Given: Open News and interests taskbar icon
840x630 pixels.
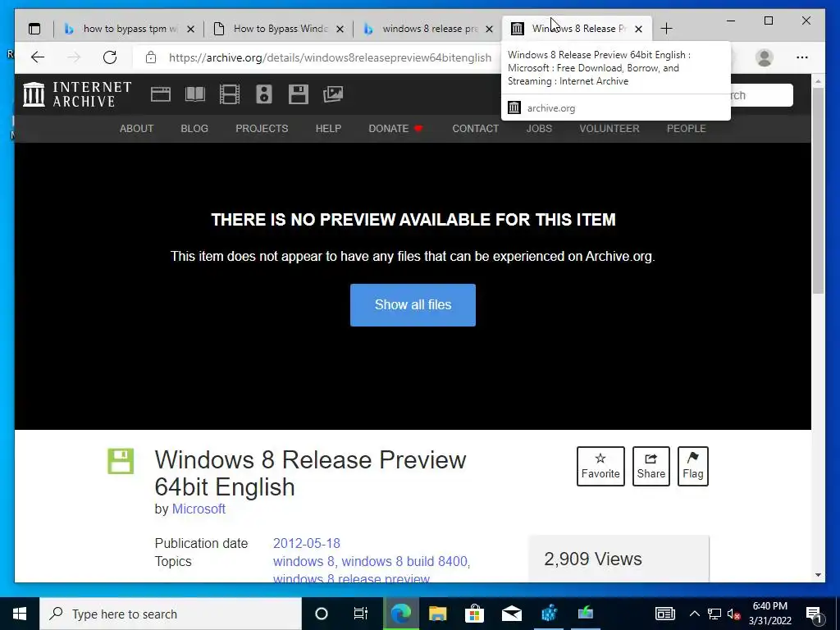Looking at the screenshot, I should 664,614.
